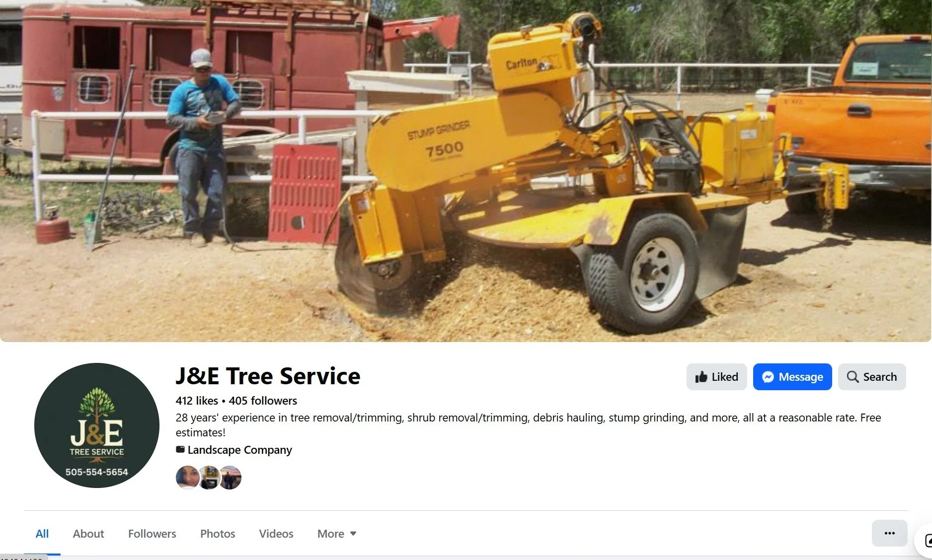Click the Messenger icon on Message button
Image resolution: width=932 pixels, height=560 pixels.
pos(768,377)
